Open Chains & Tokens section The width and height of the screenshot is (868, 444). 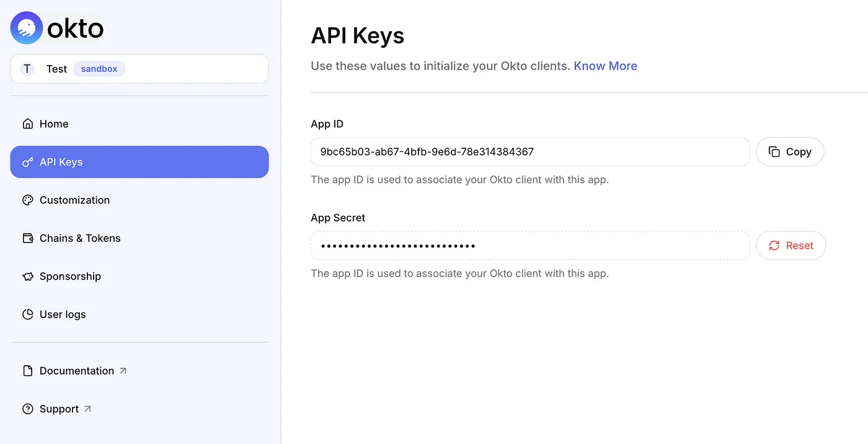click(139, 238)
